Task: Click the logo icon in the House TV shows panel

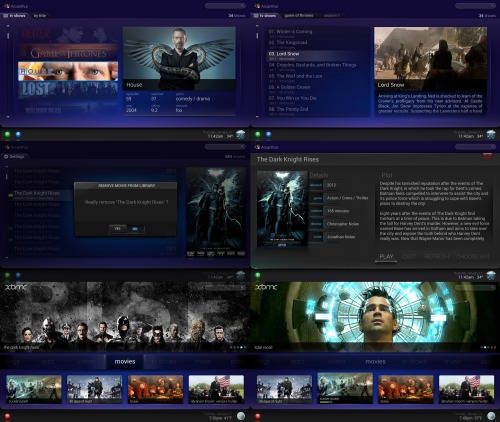Action: point(6,6)
